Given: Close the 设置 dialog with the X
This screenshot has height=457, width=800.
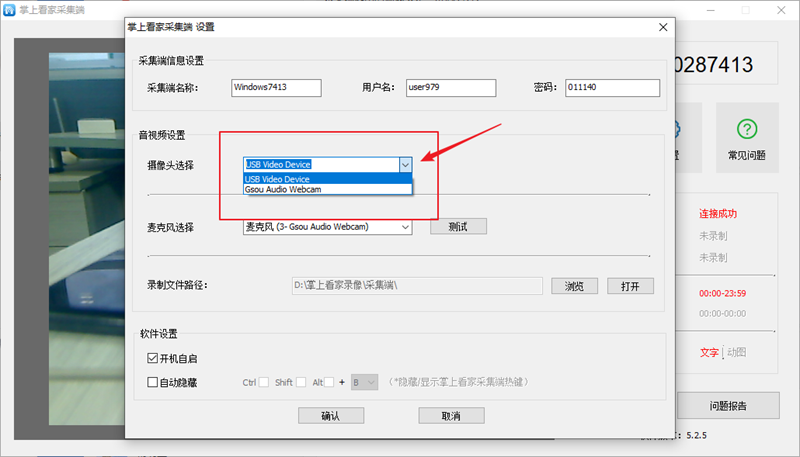Looking at the screenshot, I should [x=663, y=27].
